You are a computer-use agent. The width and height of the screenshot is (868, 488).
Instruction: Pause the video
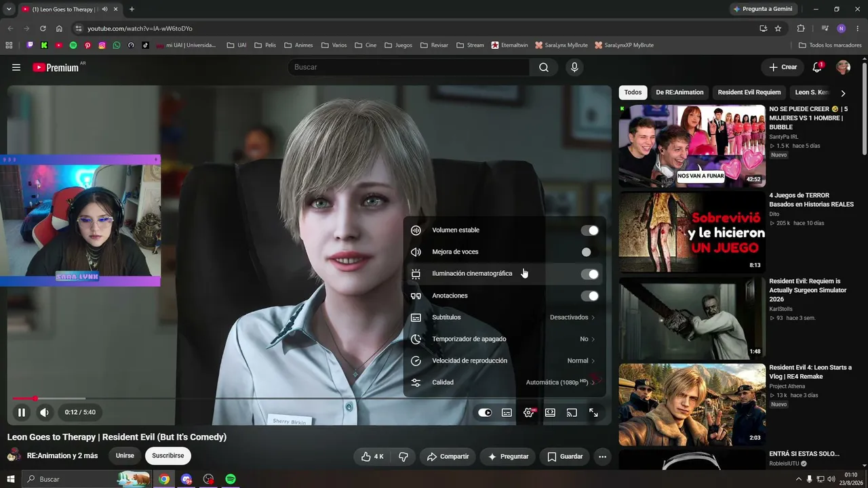pos(22,412)
